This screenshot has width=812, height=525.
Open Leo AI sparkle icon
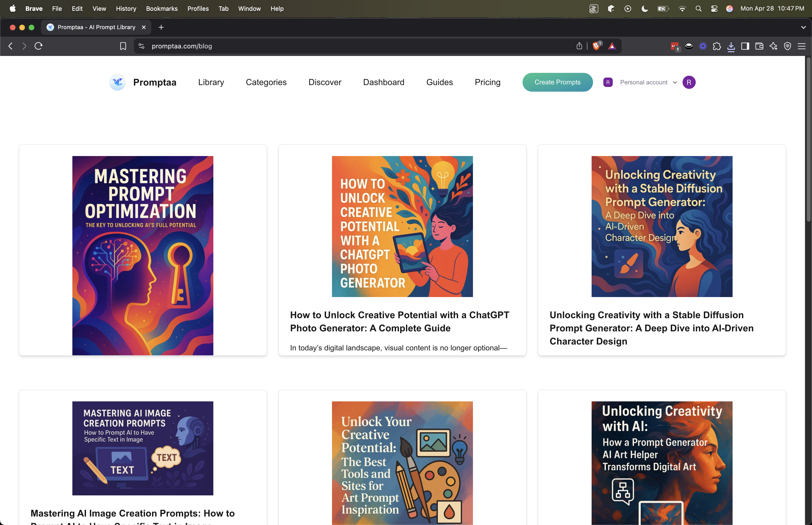tap(773, 46)
